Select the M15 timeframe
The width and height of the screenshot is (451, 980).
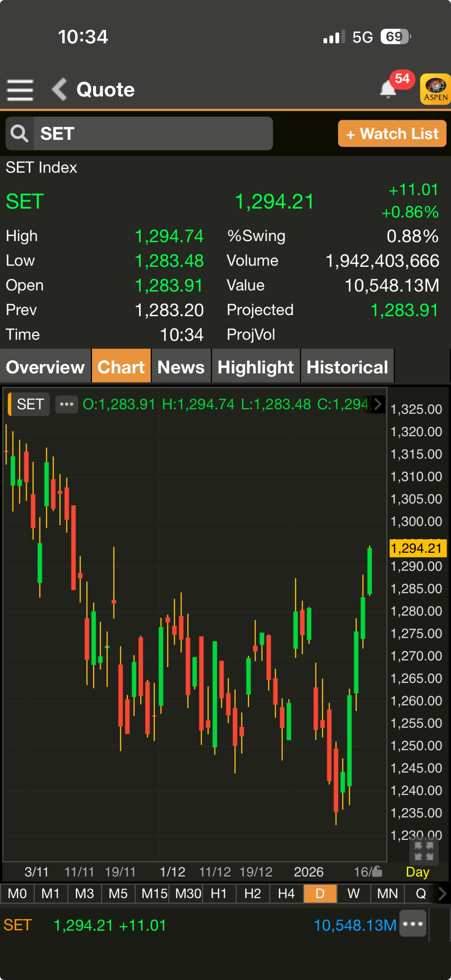154,893
